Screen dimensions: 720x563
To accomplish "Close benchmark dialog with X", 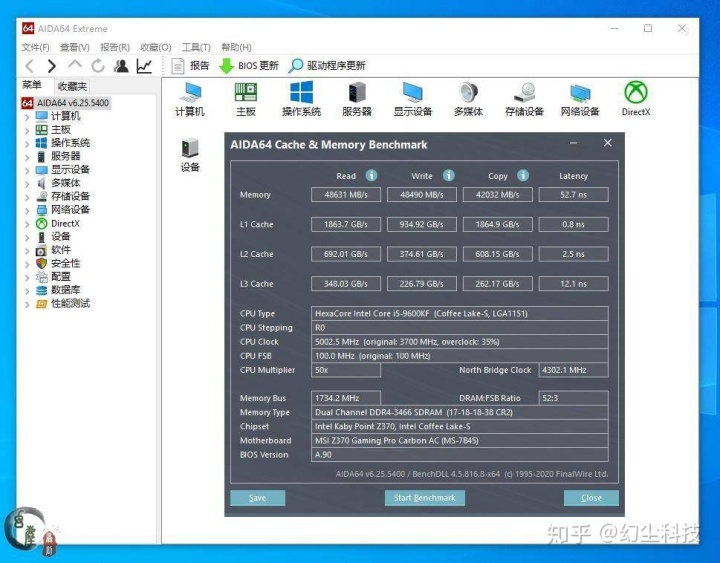I will [x=608, y=143].
